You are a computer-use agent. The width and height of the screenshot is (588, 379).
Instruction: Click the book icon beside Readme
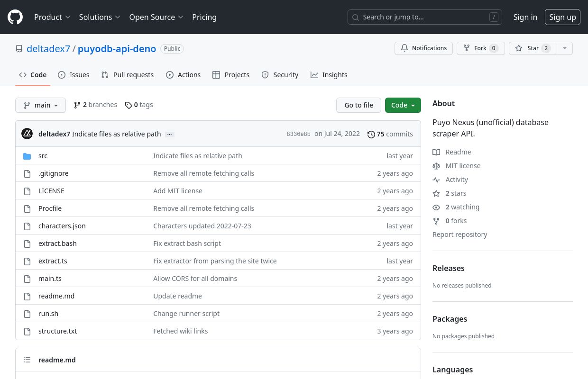[x=436, y=152]
